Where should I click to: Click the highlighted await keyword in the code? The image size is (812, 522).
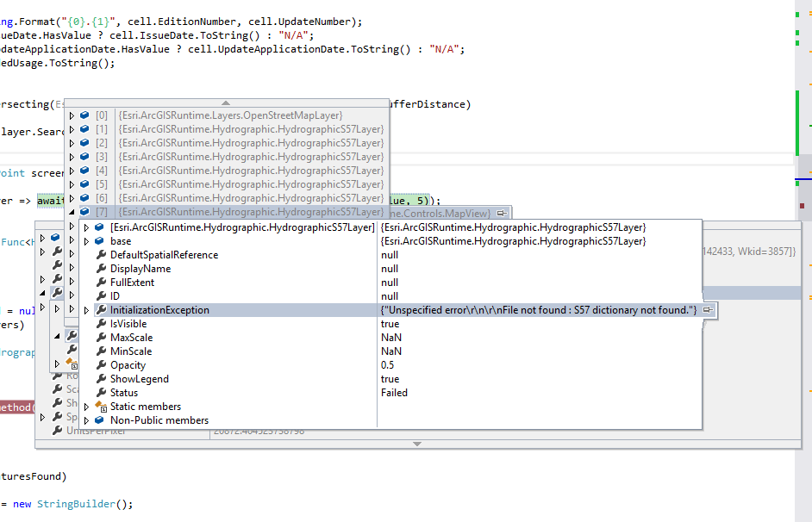click(x=51, y=201)
